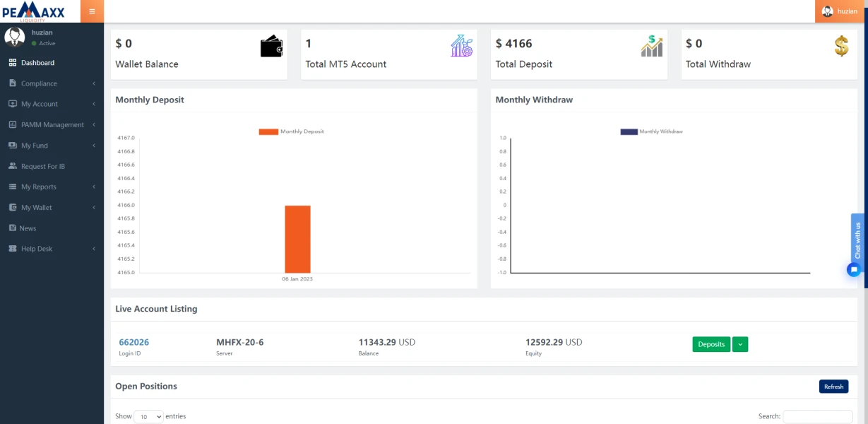The image size is (868, 424).
Task: Click the $ 0 Wallet Balance value
Action: tap(124, 44)
